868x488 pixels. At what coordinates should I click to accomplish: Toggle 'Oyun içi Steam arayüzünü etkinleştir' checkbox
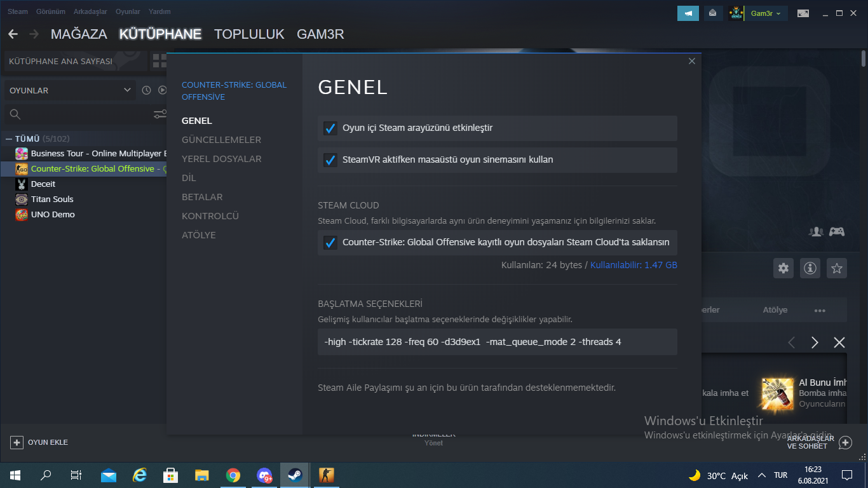click(x=330, y=128)
